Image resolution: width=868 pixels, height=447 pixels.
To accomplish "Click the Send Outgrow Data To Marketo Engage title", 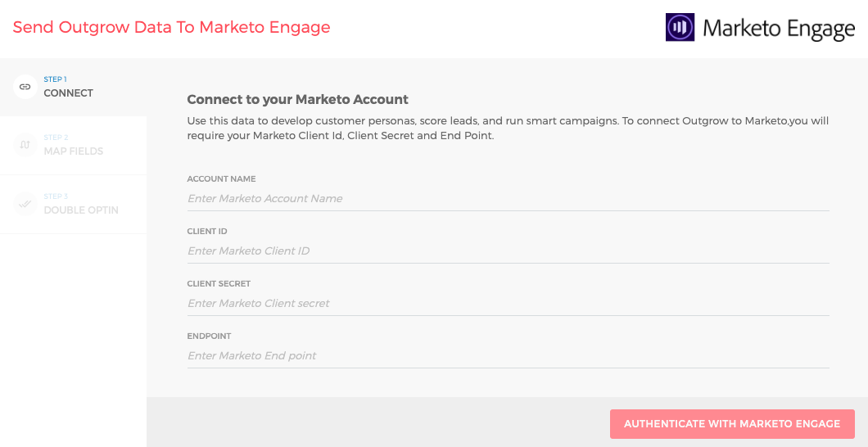I will pos(171,27).
